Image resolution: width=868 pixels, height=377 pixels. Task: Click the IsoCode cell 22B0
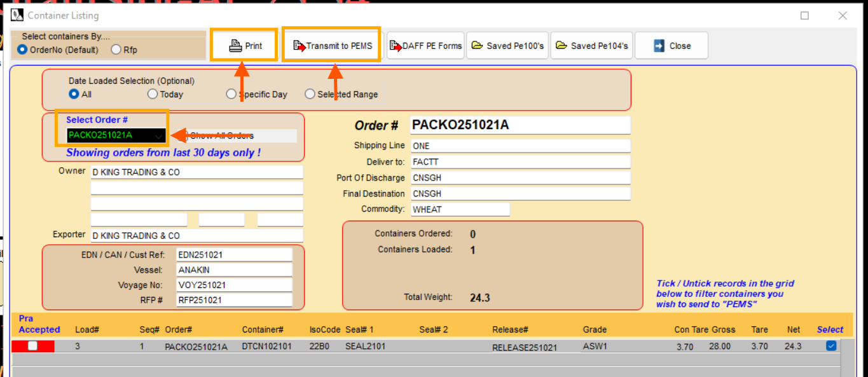point(319,346)
